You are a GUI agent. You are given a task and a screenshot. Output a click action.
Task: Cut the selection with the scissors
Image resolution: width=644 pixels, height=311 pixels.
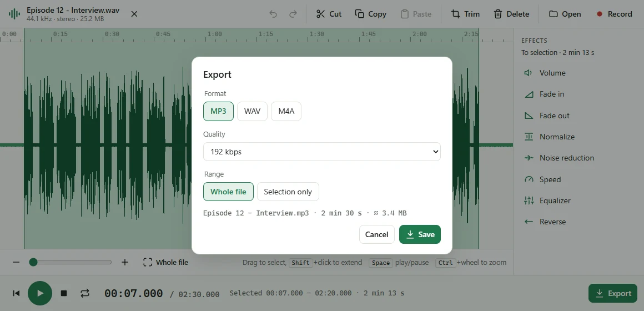pos(329,14)
